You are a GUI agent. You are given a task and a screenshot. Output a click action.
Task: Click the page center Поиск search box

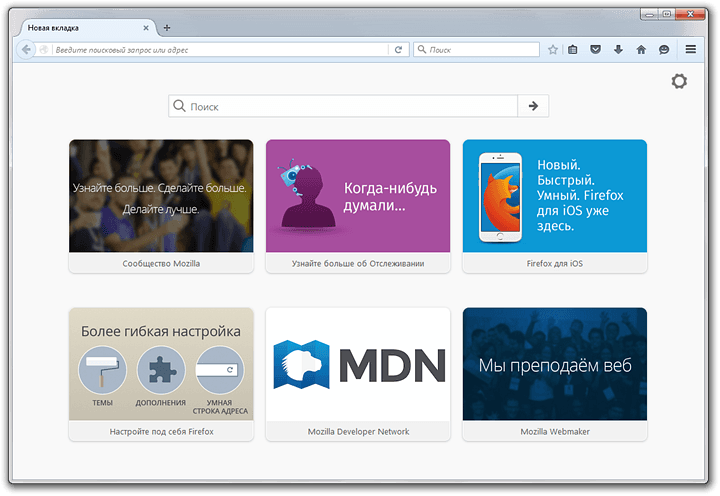point(343,106)
